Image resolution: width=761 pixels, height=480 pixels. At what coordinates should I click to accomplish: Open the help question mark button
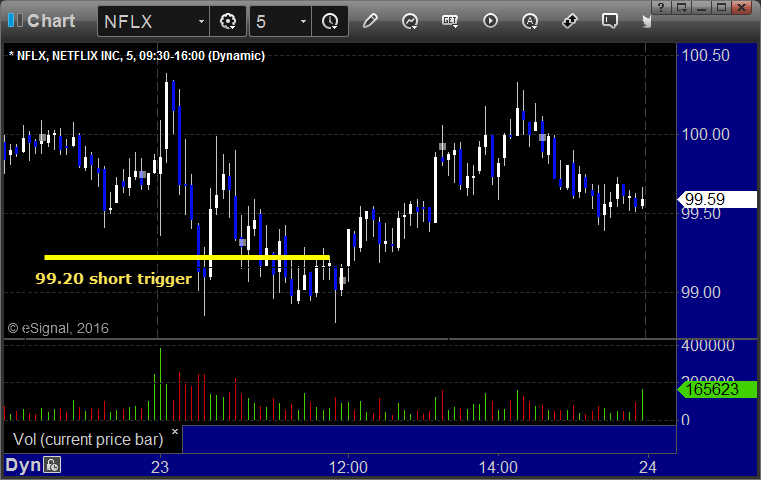pos(661,7)
